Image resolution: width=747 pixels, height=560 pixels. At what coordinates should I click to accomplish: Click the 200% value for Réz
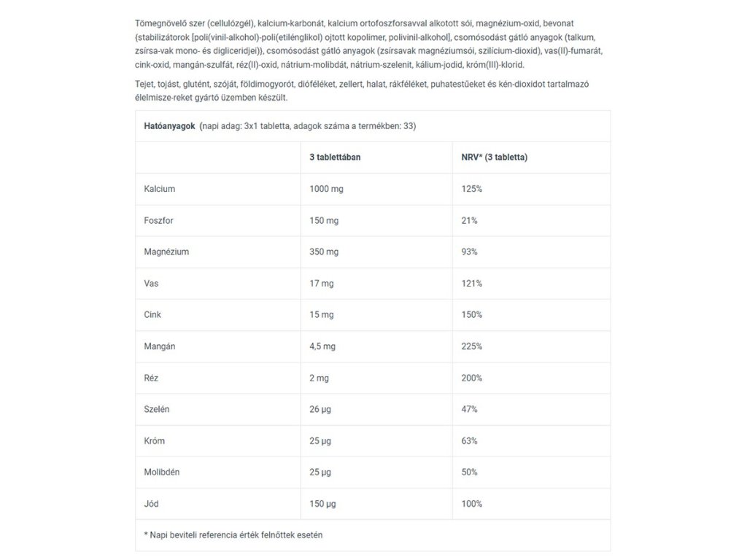point(472,378)
